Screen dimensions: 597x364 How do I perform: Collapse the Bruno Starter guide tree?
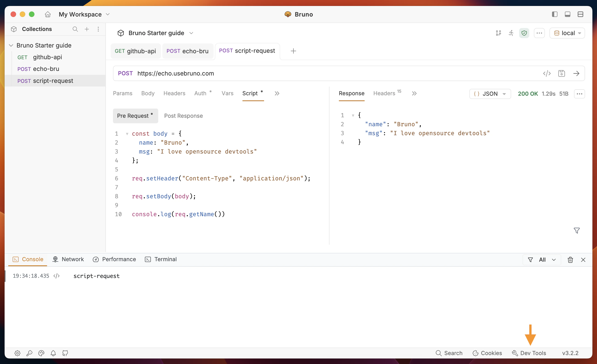pos(11,45)
